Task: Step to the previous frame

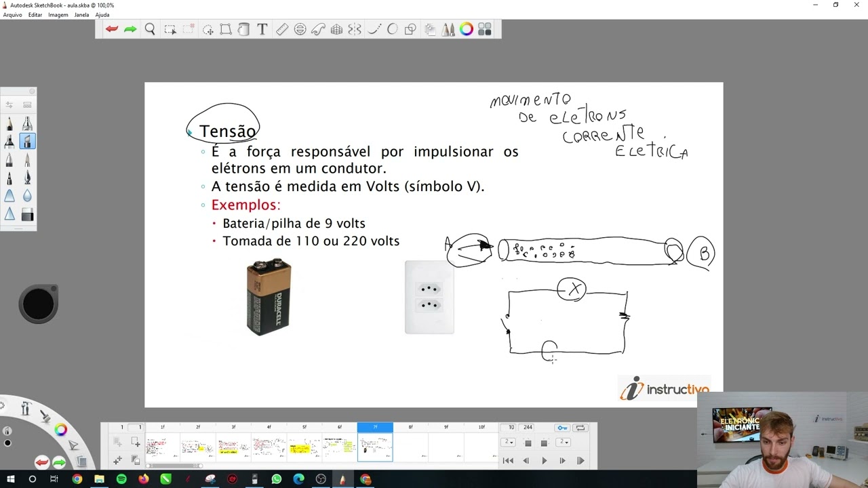Action: pos(526,461)
